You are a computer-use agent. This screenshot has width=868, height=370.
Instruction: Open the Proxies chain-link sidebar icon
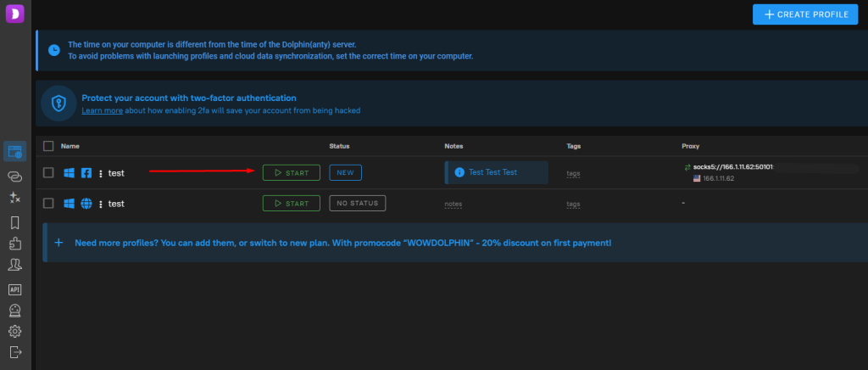(15, 177)
